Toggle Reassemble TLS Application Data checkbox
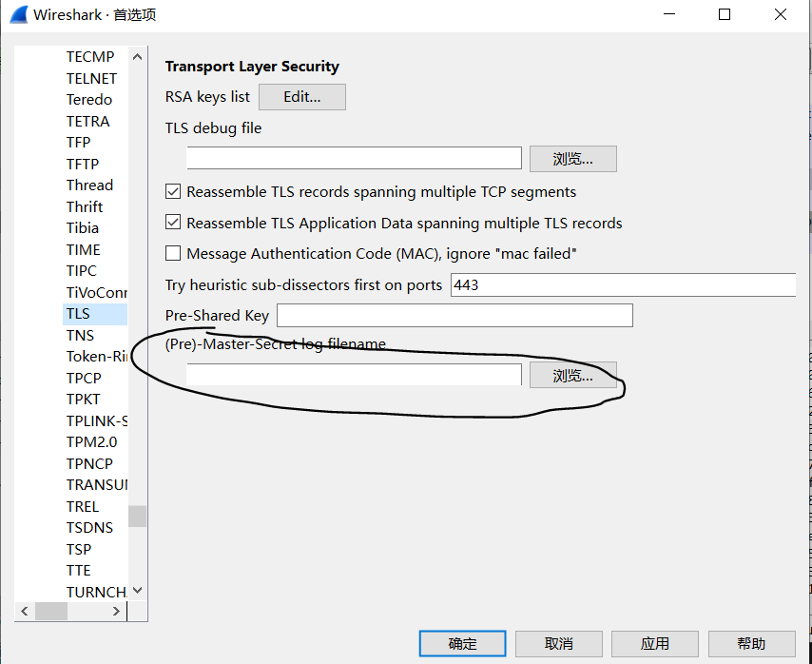812x664 pixels. [x=173, y=223]
